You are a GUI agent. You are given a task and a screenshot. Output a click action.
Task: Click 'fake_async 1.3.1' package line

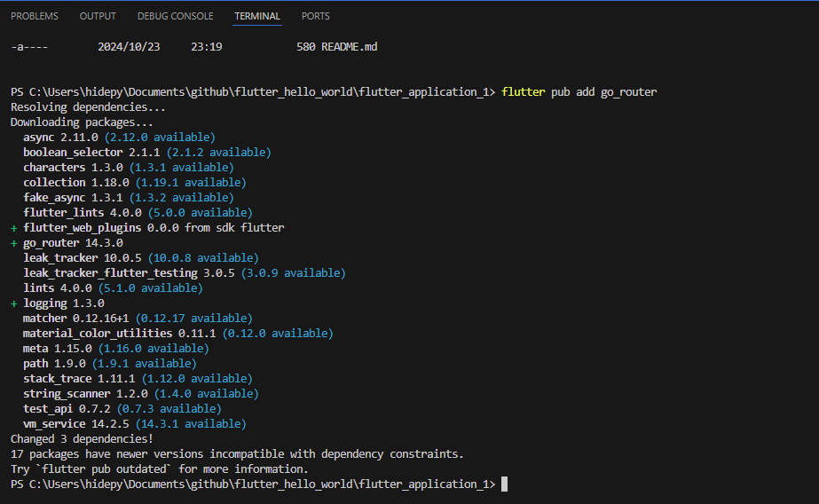[x=129, y=198]
